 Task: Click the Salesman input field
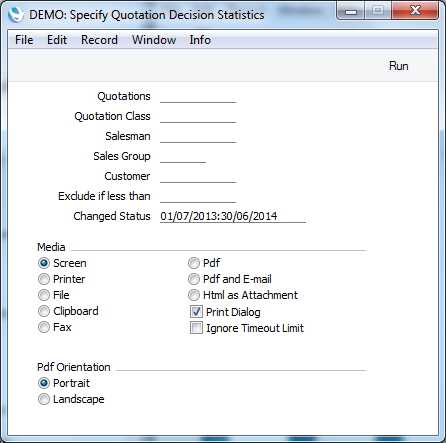click(x=198, y=136)
